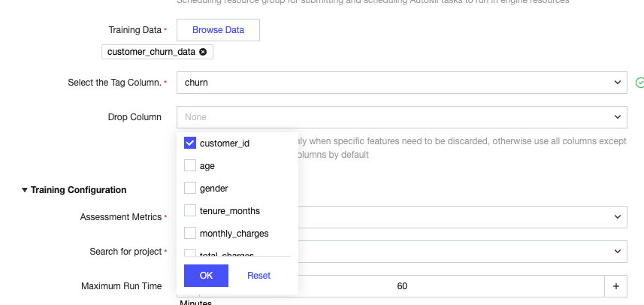Uncheck the customer_id checkbox

[x=190, y=143]
